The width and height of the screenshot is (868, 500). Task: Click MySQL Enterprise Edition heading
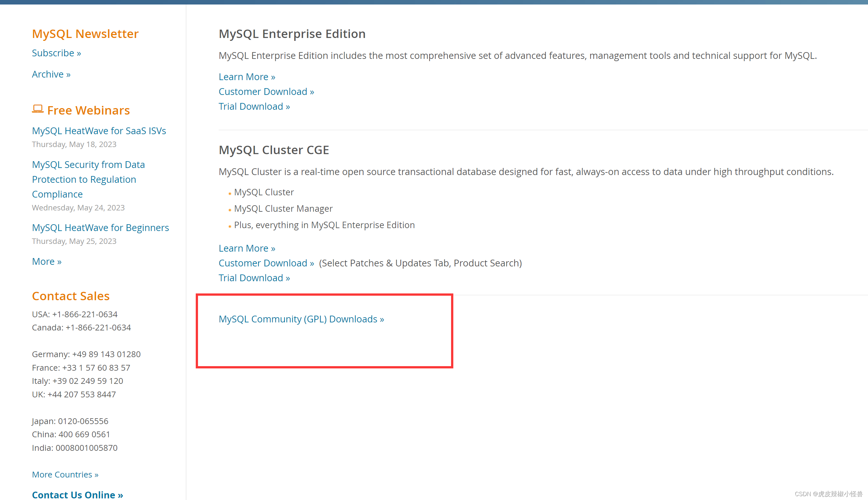(292, 34)
